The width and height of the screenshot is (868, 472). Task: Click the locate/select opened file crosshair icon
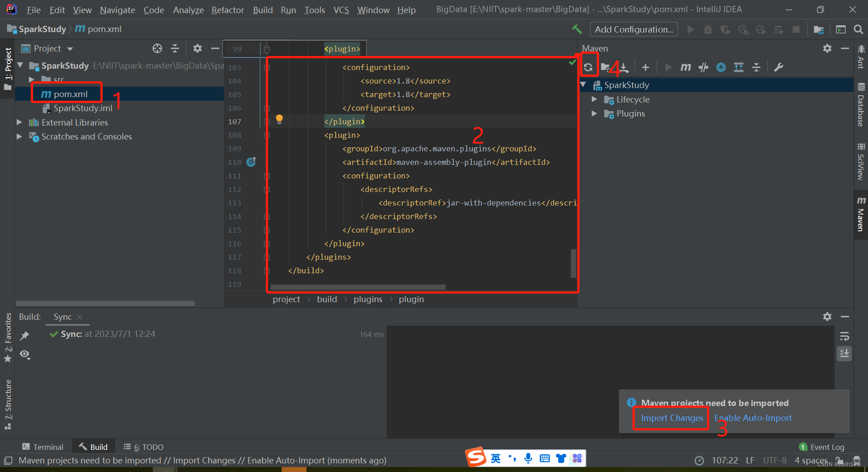[157, 48]
